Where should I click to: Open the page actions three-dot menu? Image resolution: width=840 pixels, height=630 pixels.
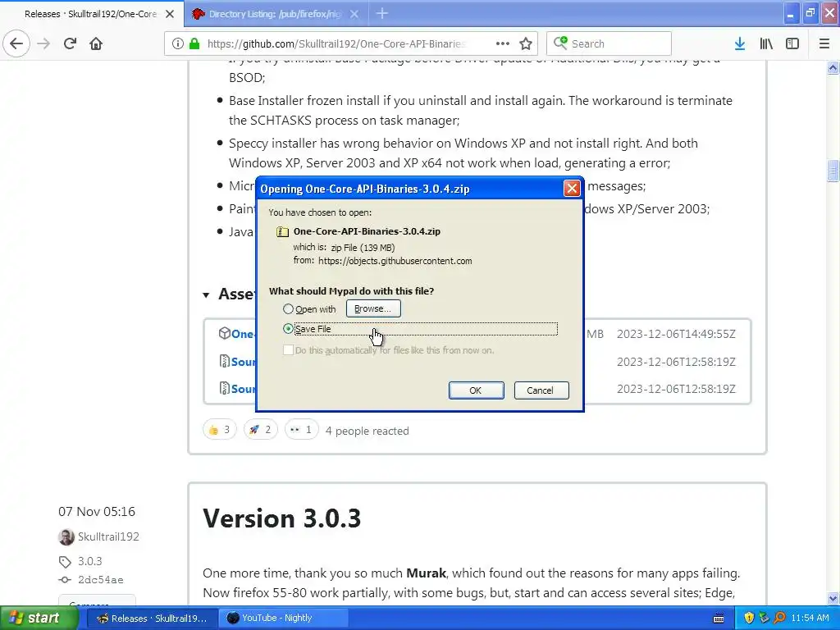click(x=503, y=43)
